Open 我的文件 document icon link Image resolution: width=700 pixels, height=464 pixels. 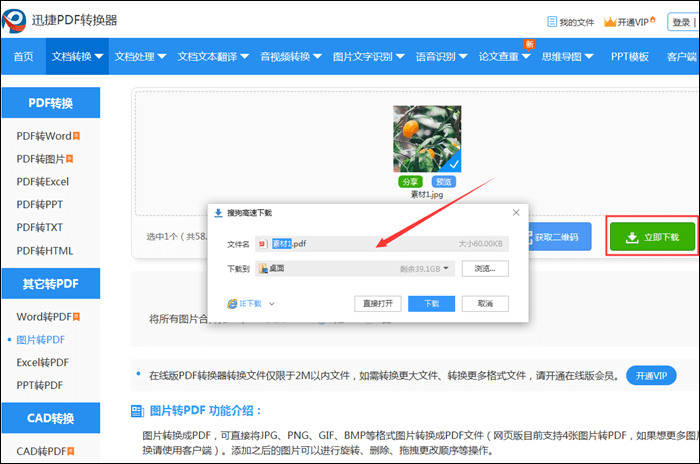click(552, 21)
